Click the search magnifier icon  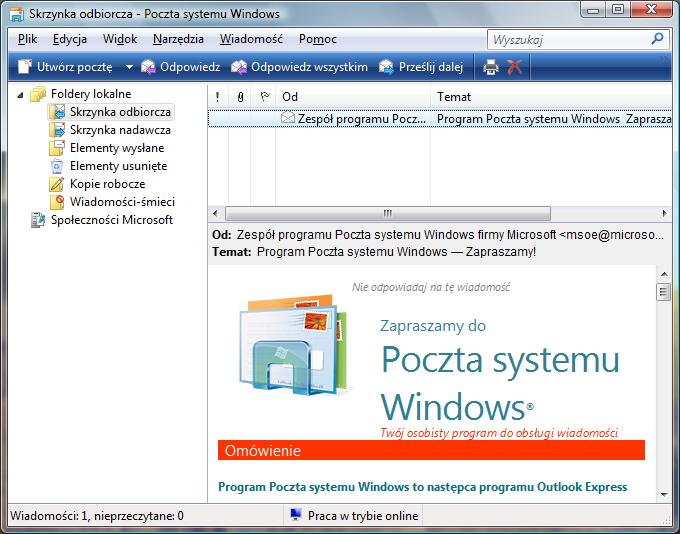pos(657,39)
